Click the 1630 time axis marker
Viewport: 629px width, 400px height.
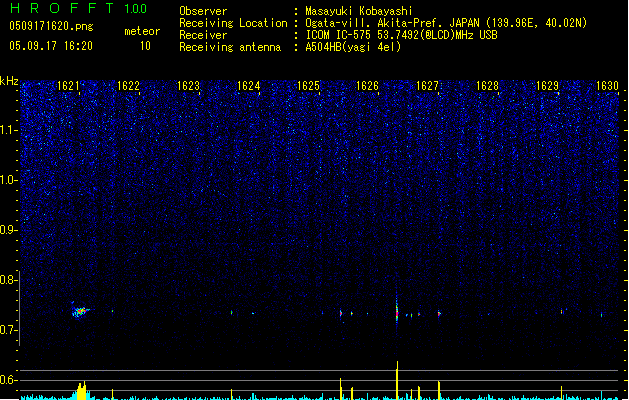[607, 86]
